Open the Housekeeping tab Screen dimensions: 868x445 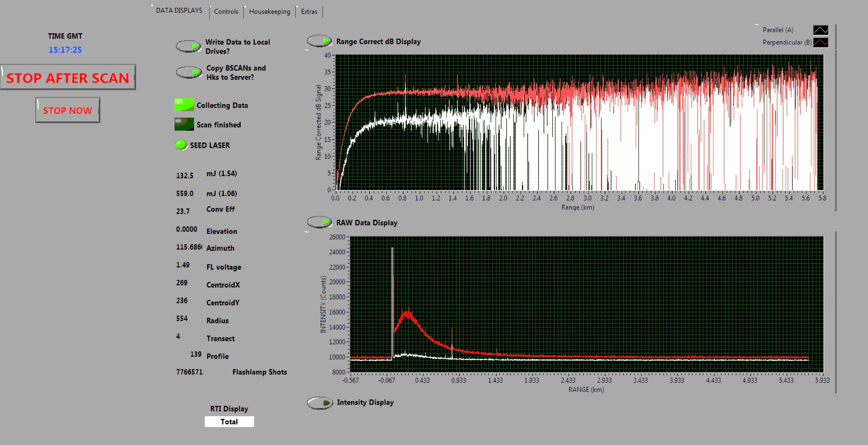tap(269, 12)
